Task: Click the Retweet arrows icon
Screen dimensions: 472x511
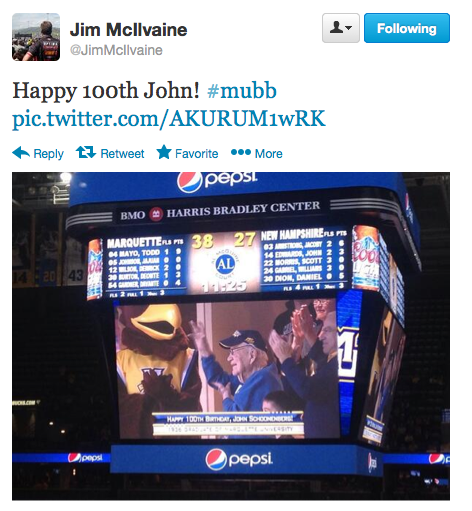Action: [x=85, y=152]
